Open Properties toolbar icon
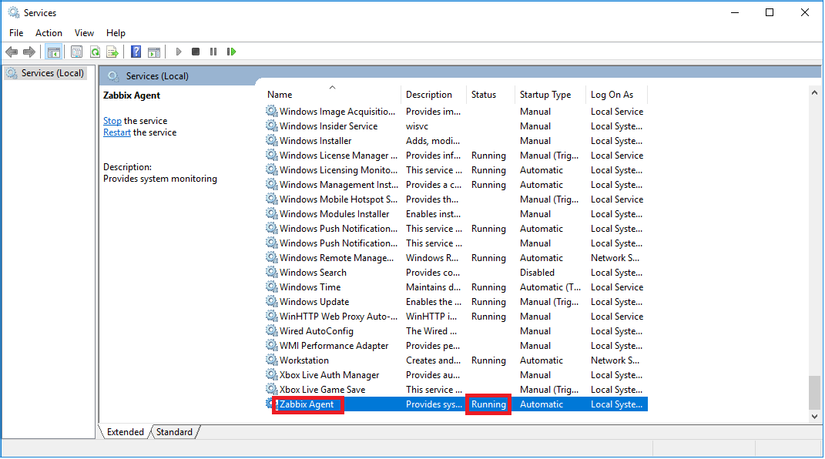This screenshot has width=825, height=459. pos(77,52)
